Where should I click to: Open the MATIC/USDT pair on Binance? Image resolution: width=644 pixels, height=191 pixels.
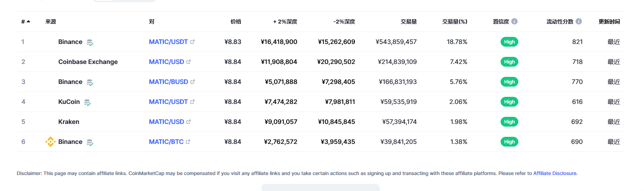[168, 42]
